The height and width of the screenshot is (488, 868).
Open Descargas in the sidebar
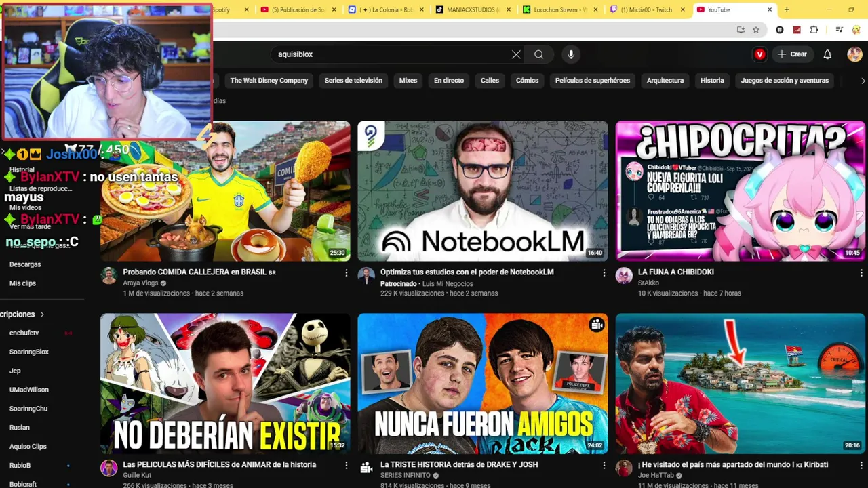click(x=25, y=264)
